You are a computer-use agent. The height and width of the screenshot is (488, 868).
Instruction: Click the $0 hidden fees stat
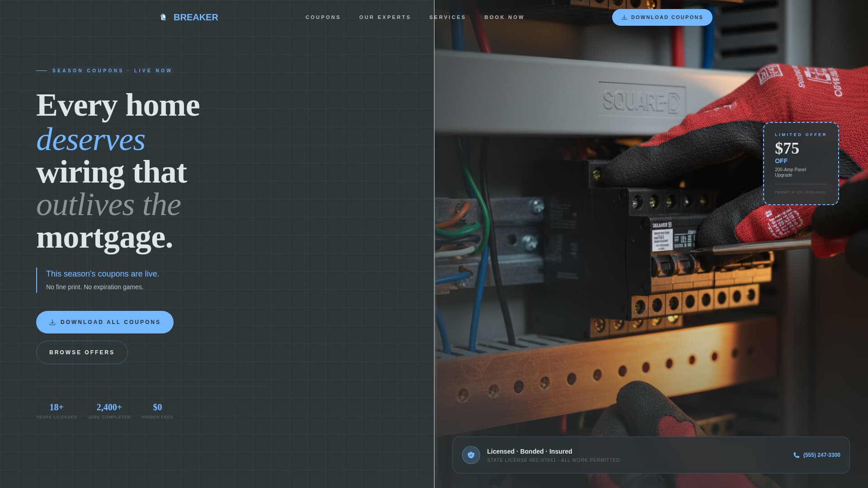(x=157, y=411)
